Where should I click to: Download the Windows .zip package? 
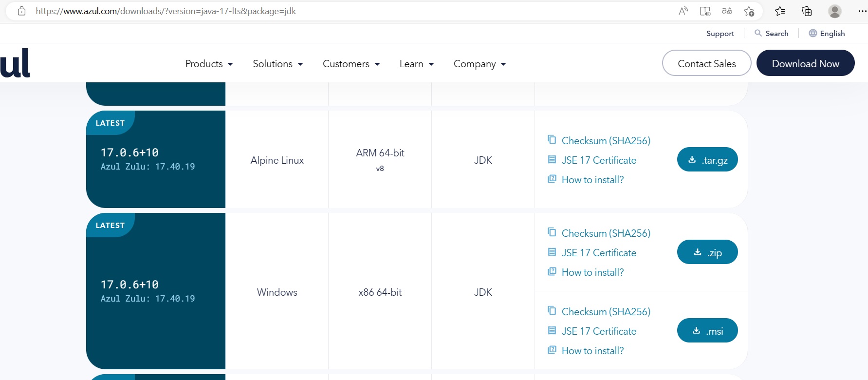(x=707, y=252)
